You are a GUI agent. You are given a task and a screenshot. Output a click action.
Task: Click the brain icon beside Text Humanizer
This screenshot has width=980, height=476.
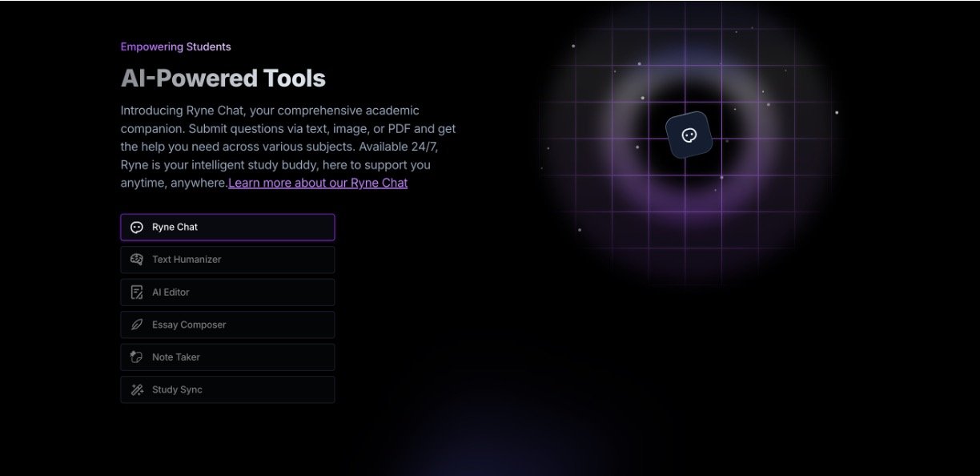pyautogui.click(x=137, y=260)
